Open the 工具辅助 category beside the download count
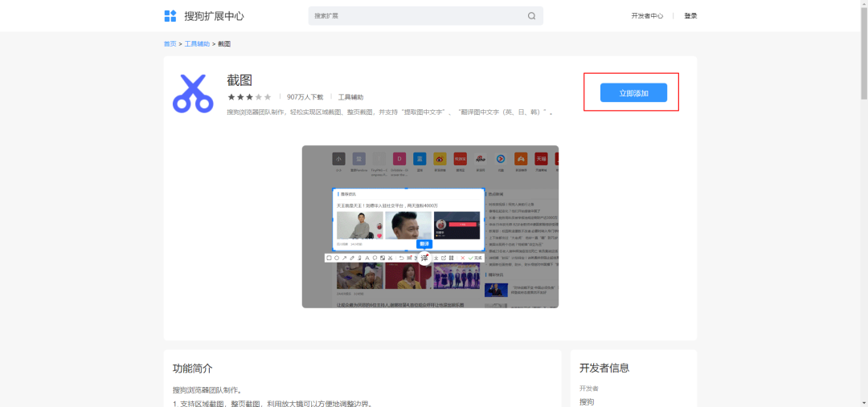 (x=351, y=97)
